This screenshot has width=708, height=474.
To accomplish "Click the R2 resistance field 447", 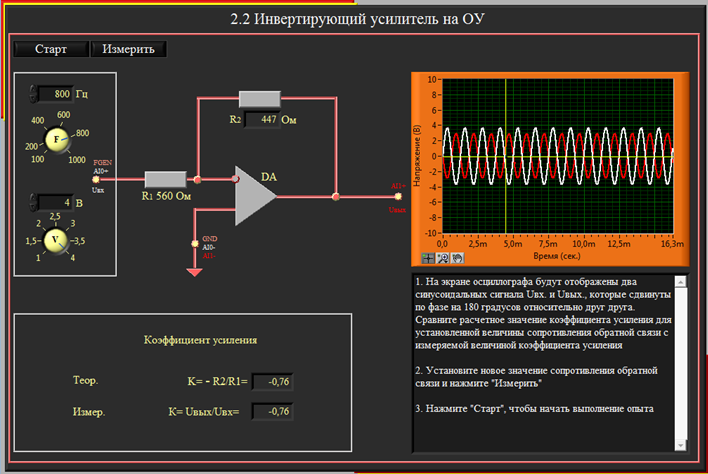I will pos(262,120).
